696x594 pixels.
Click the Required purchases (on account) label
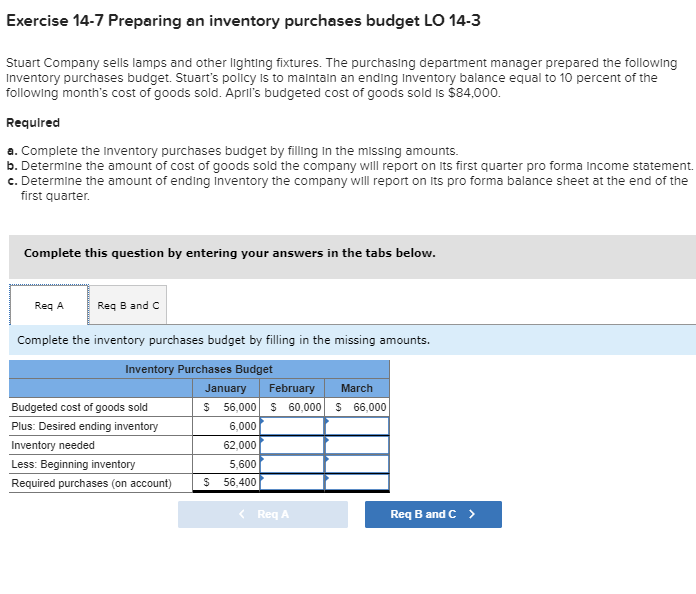[x=91, y=483]
